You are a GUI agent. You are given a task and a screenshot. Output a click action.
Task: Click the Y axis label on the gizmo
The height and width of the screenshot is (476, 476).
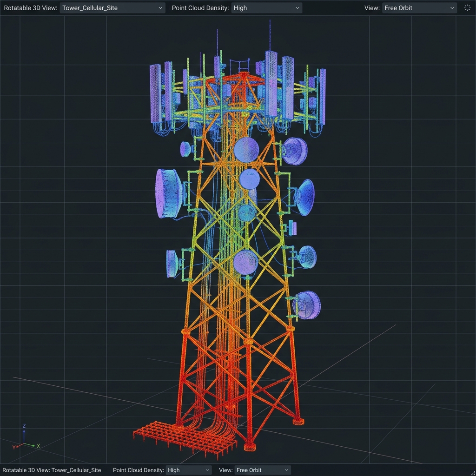(x=13, y=448)
